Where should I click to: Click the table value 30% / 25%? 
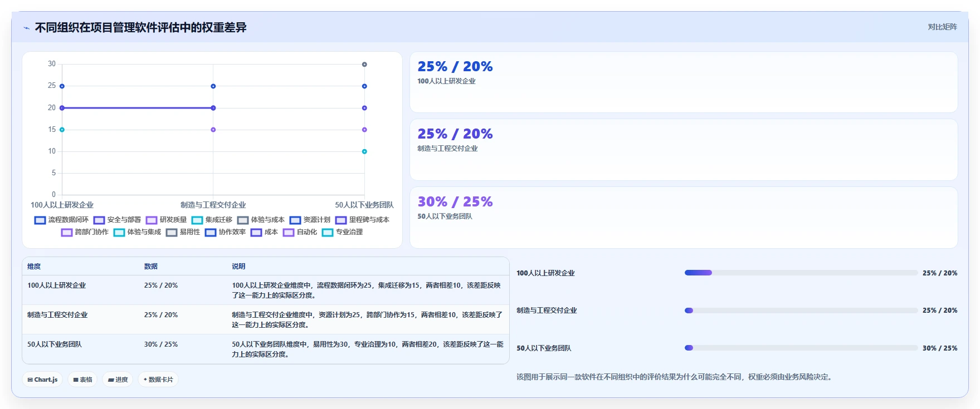pyautogui.click(x=161, y=344)
